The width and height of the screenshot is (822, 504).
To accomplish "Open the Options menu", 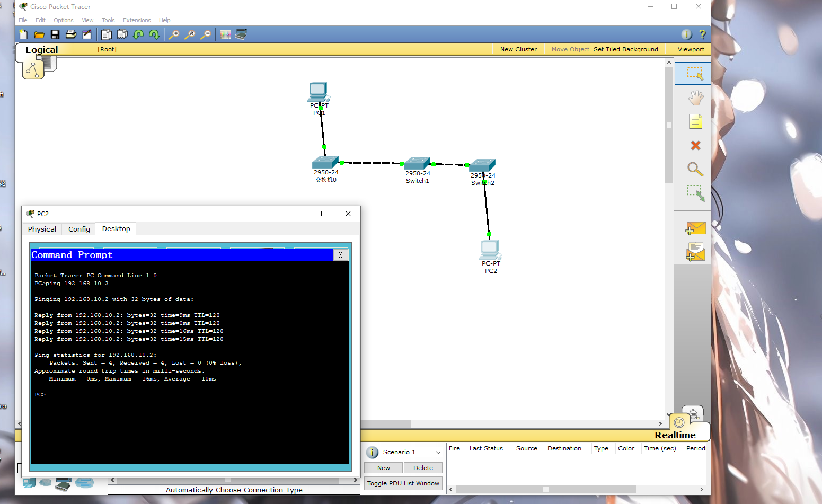I will [x=64, y=20].
